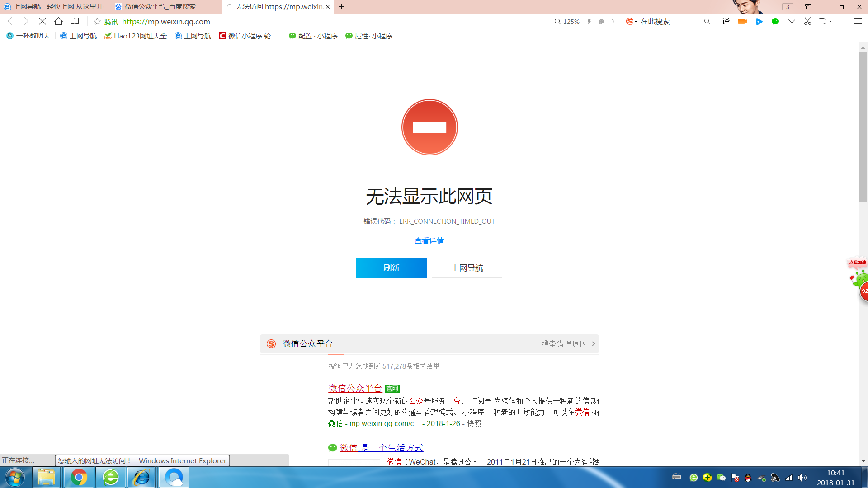This screenshot has width=868, height=488.
Task: Click the browser Forward arrow
Action: coord(26,21)
